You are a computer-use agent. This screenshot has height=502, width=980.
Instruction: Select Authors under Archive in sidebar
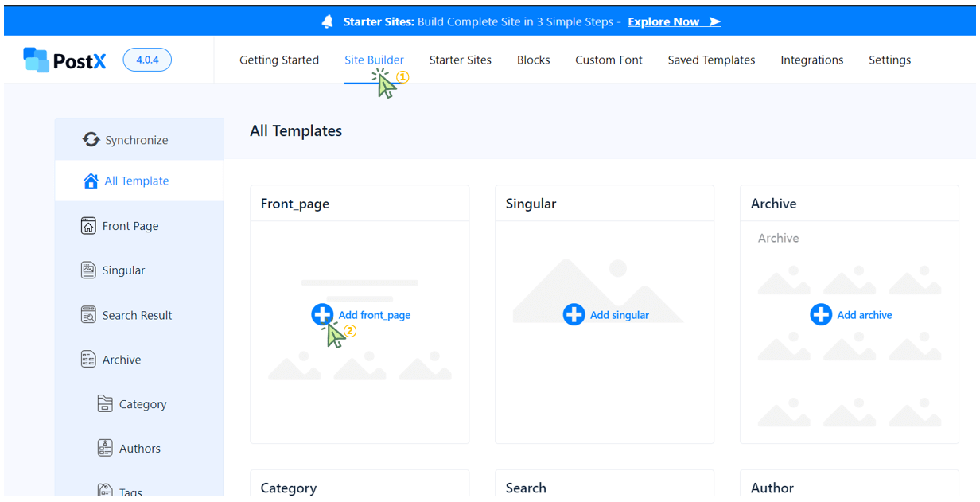139,449
